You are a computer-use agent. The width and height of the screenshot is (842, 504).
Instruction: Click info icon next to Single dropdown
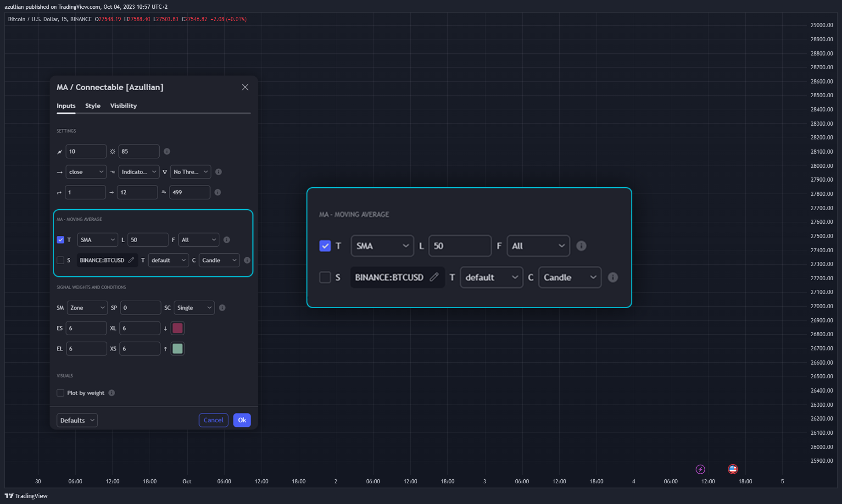pyautogui.click(x=222, y=308)
